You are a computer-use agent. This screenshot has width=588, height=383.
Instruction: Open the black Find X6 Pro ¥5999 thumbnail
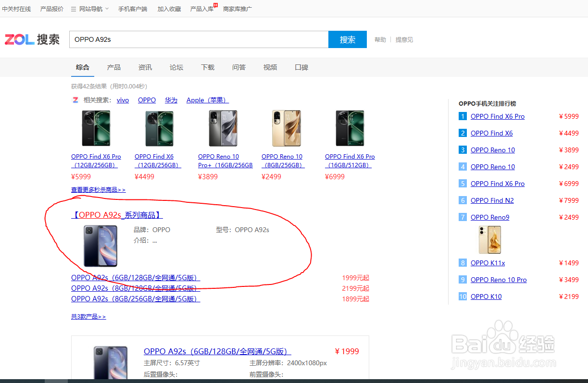pos(96,128)
